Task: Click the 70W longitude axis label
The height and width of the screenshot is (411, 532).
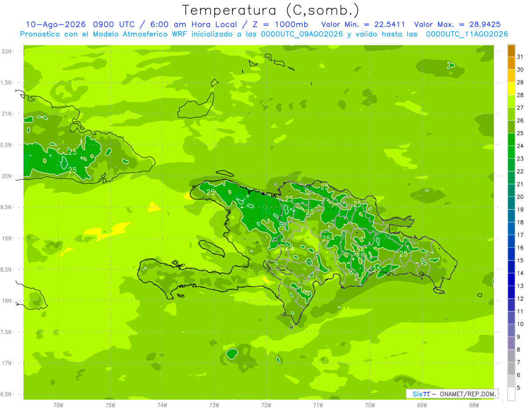Action: pos(370,405)
